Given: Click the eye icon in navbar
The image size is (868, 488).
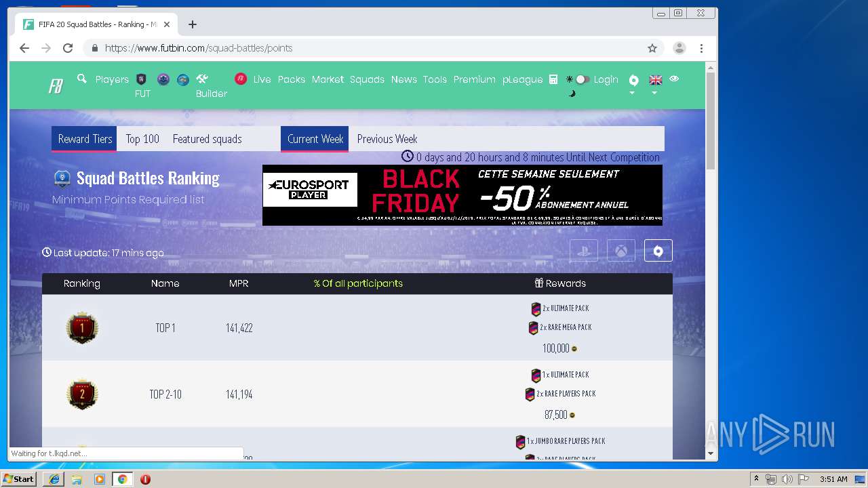Looking at the screenshot, I should pos(674,79).
